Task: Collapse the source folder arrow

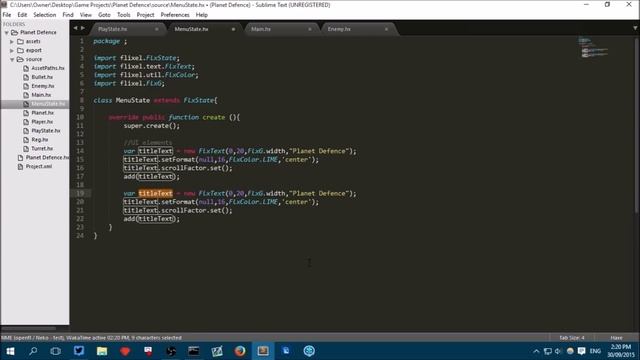Action: [x=12, y=59]
